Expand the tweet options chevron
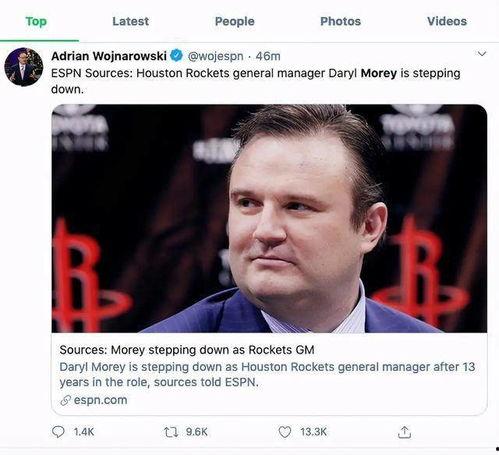This screenshot has width=499, height=455. (x=482, y=54)
